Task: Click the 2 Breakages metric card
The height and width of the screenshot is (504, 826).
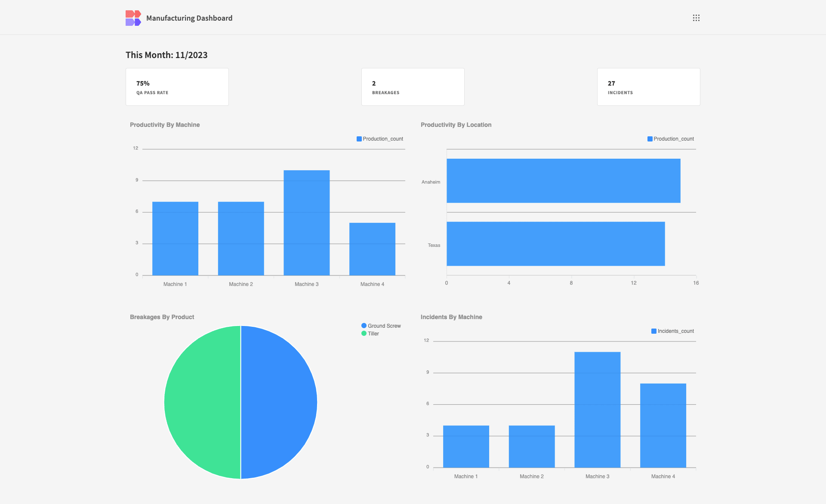Action: pyautogui.click(x=413, y=87)
